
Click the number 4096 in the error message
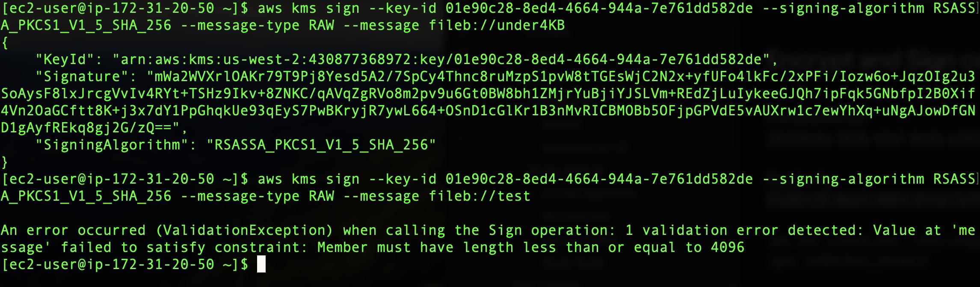[727, 247]
